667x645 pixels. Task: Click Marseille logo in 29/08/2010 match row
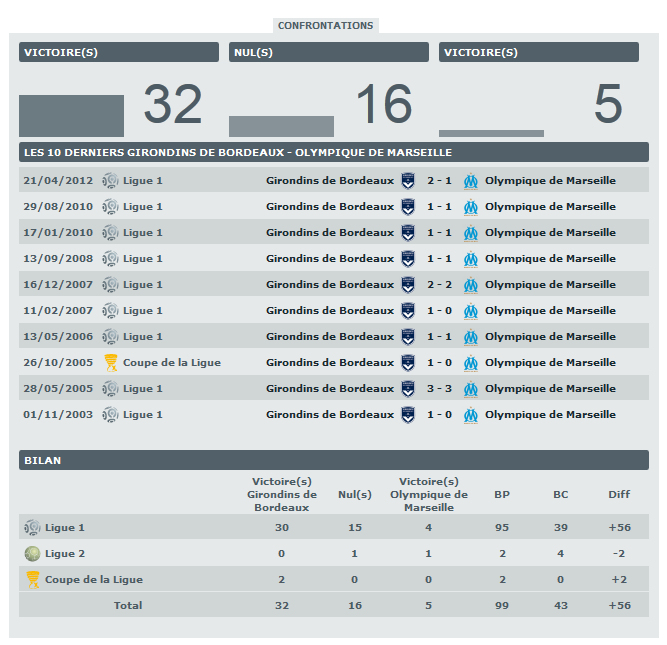471,207
